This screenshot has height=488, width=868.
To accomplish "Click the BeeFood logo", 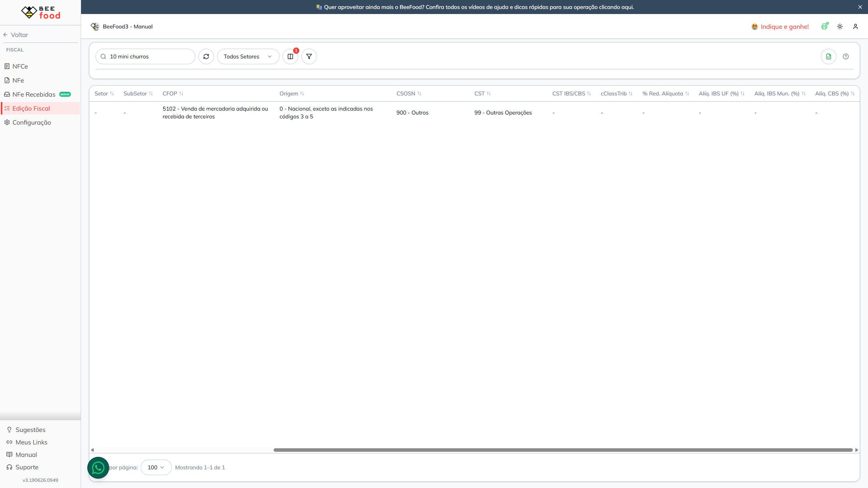I will [41, 12].
